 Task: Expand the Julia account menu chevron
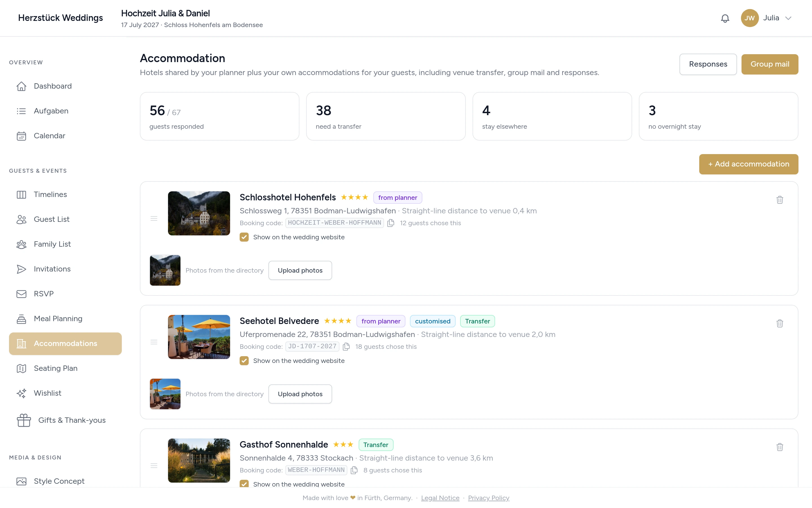[x=788, y=18]
